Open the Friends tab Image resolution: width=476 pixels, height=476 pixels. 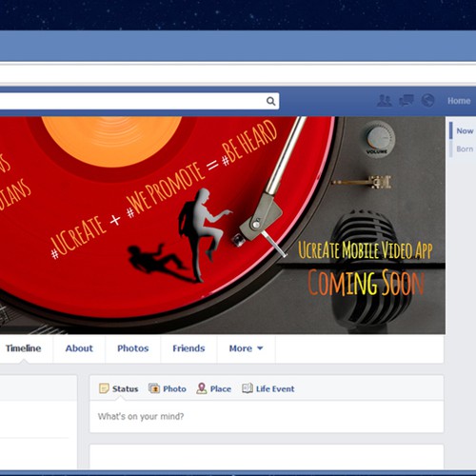188,348
